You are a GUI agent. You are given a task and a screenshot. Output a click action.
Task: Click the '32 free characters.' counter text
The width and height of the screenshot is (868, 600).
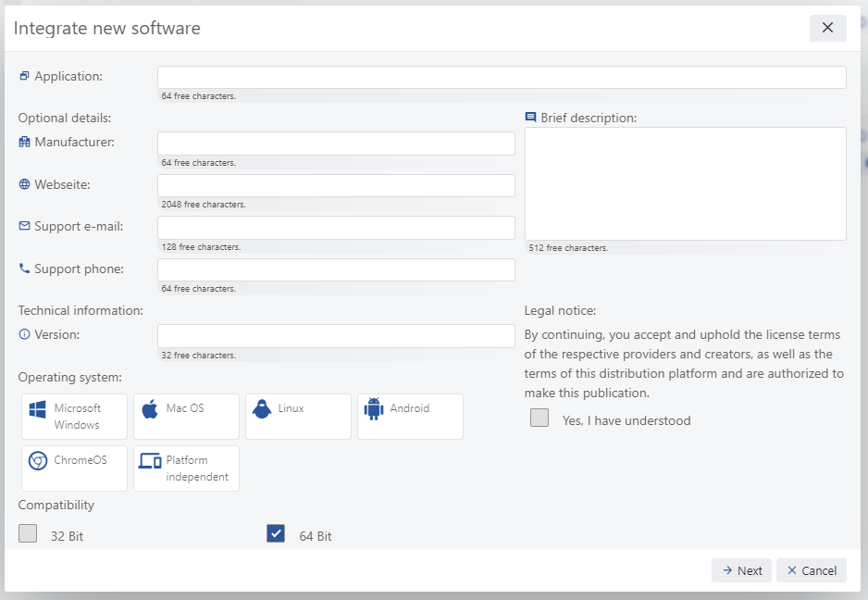(199, 356)
